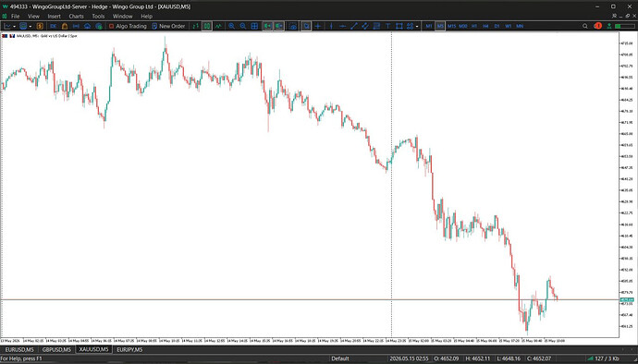Select the vertical line drawing tool
The width and height of the screenshot is (638, 364).
pos(331,26)
